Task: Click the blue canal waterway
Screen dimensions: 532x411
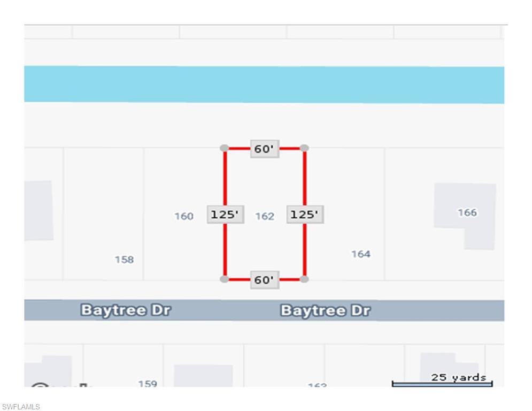Action: coord(264,85)
